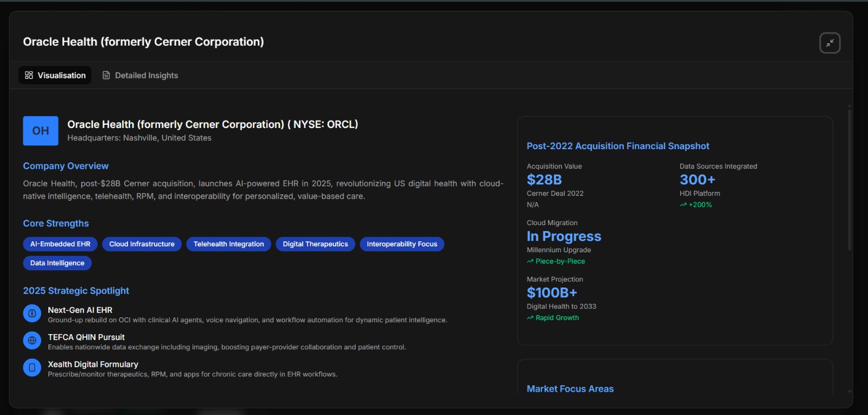Click the +200% trend arrow icon

coord(683,205)
